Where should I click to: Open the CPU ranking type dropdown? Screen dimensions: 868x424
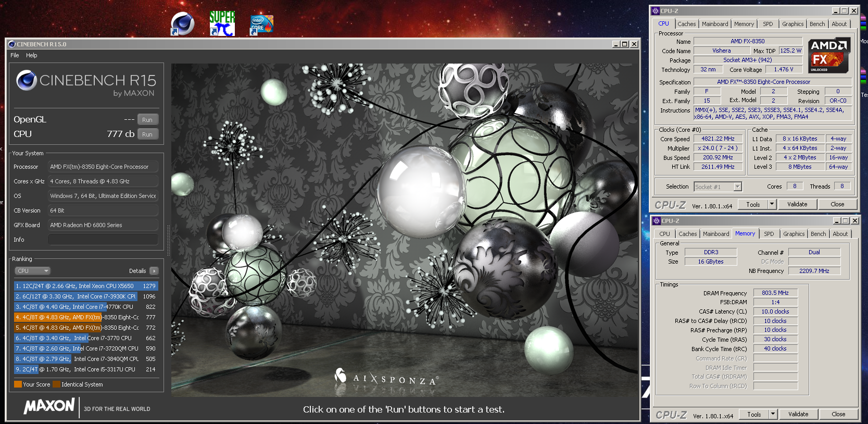coord(32,271)
